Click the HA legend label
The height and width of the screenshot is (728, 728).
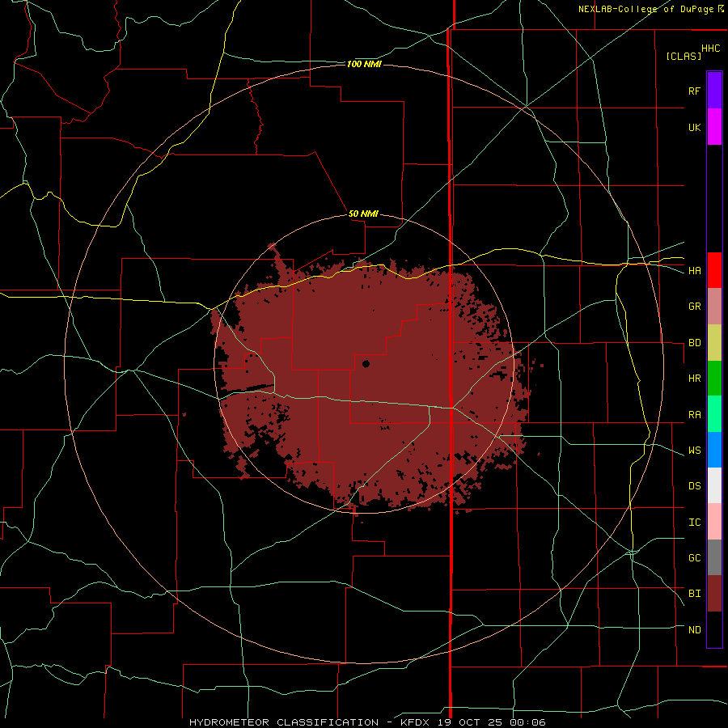pos(694,270)
